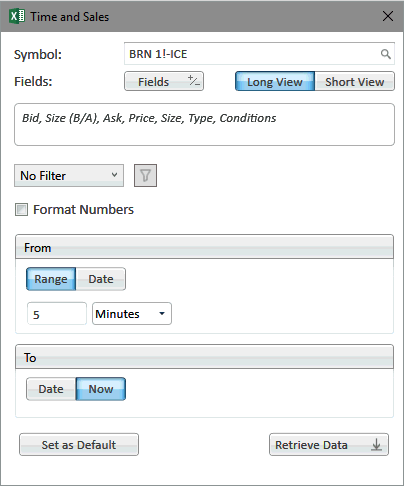Open the No Filter dropdown

coord(69,175)
